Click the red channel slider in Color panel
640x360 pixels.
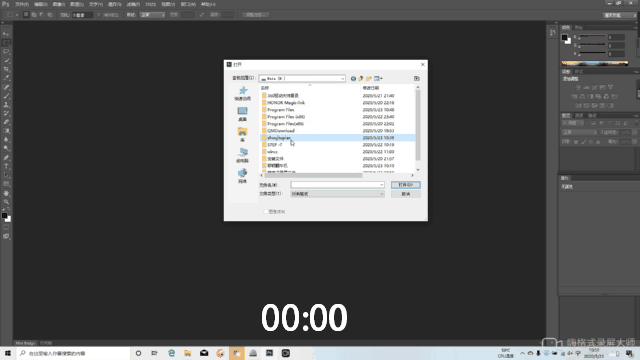[592, 37]
